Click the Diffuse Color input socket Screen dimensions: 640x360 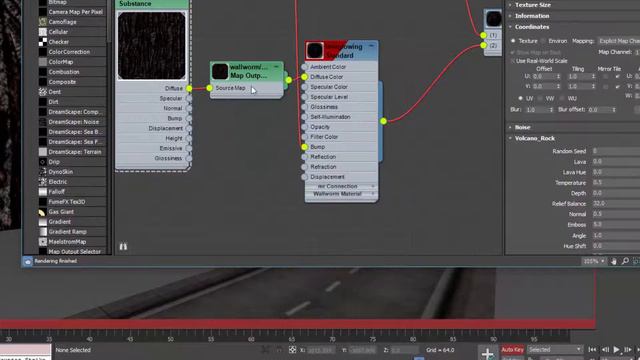pos(304,77)
